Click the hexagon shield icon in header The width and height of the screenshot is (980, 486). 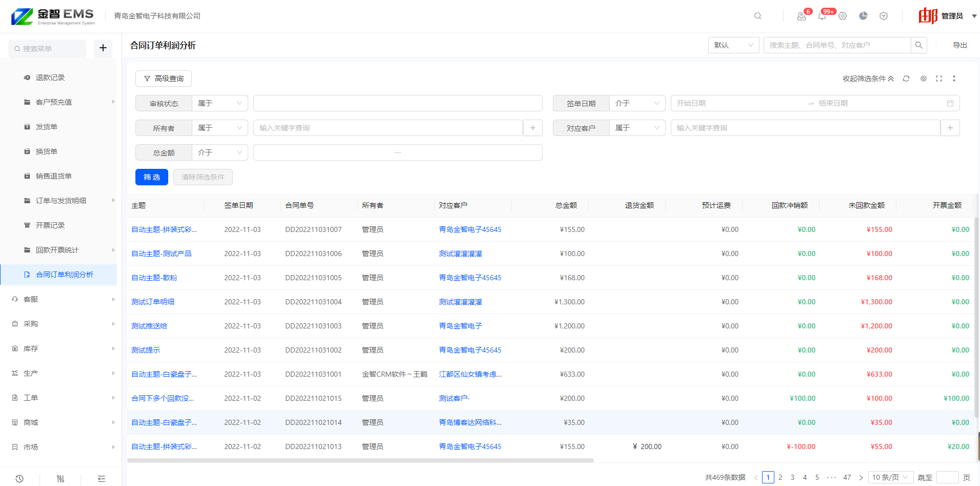click(884, 16)
